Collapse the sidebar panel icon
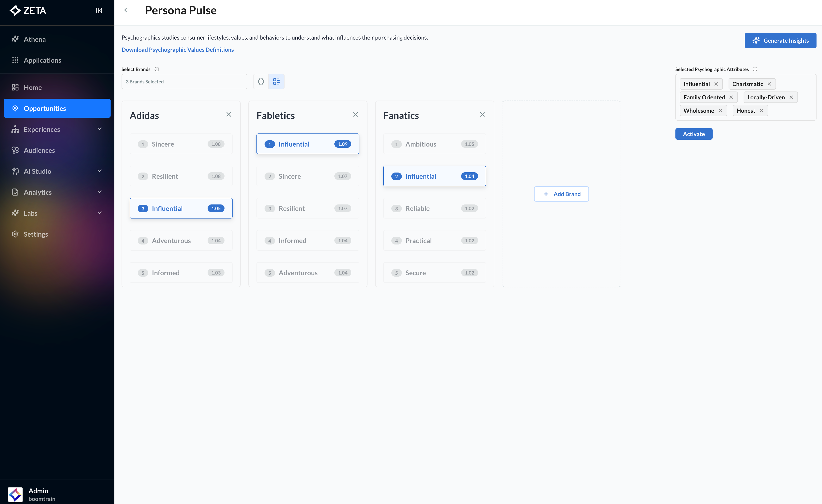The image size is (822, 504). tap(99, 11)
